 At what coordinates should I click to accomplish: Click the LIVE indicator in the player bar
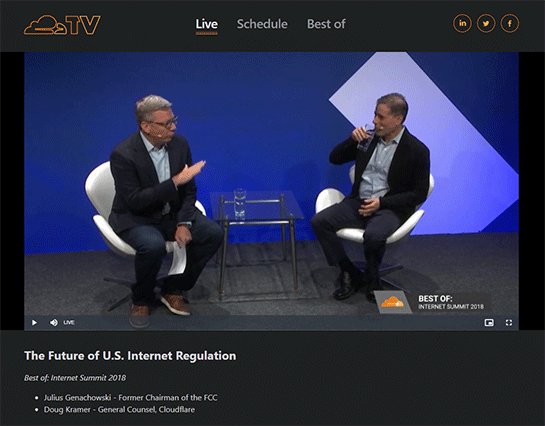pos(69,322)
